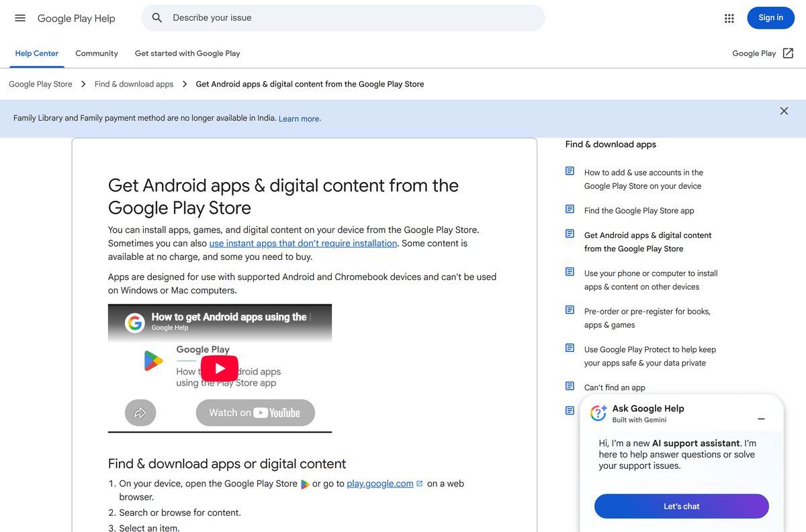Click the Play Store icon in step 1
806x532 pixels.
[305, 484]
